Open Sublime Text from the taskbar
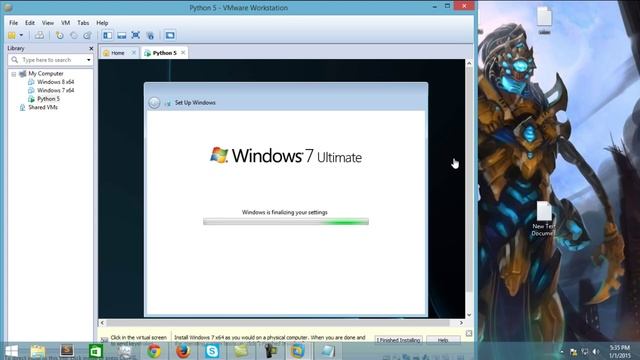This screenshot has height=360, width=640. pos(67,351)
